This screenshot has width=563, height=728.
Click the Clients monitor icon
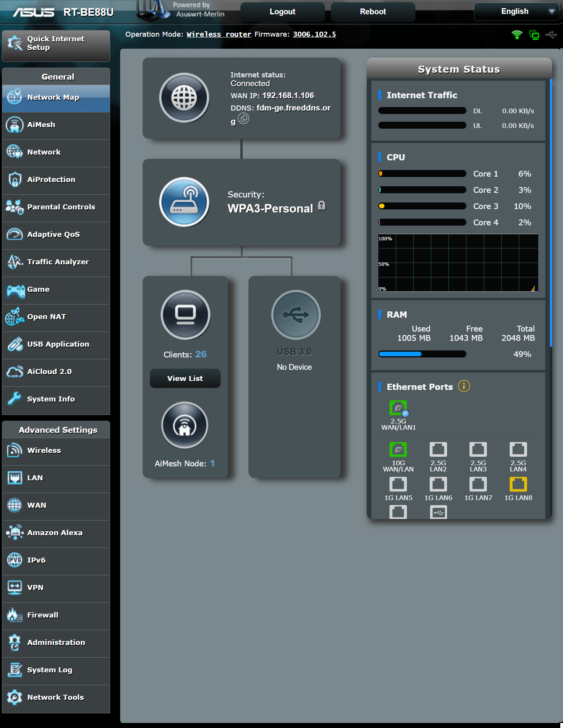point(185,315)
